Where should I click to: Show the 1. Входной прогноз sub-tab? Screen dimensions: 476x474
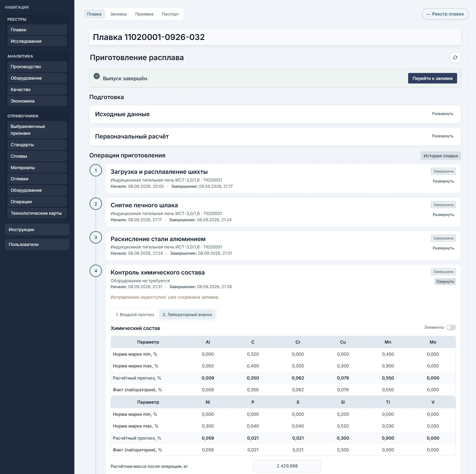[135, 314]
